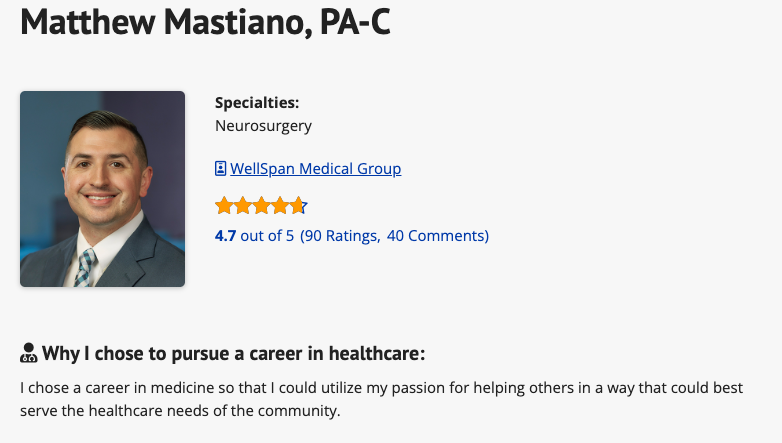Click the Matthew Mastiano name heading
Screen dimensions: 782x443
point(166,22)
